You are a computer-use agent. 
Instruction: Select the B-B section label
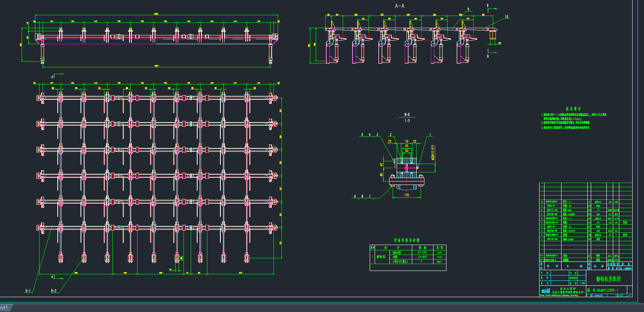(407, 115)
